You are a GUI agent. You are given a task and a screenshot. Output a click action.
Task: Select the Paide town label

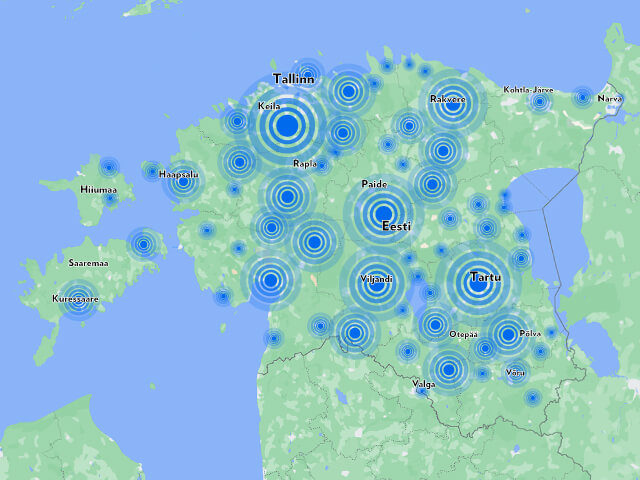[374, 184]
